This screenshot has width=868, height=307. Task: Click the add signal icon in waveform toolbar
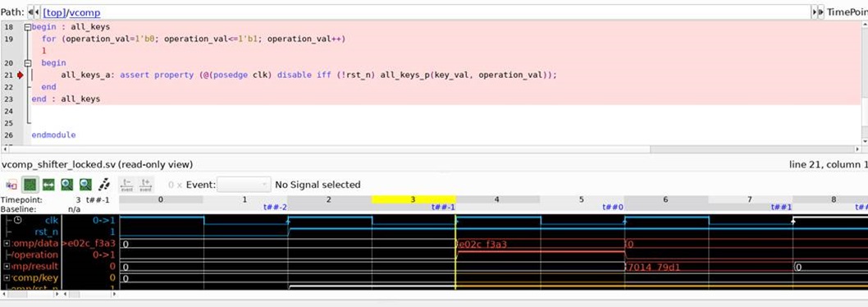pos(11,185)
